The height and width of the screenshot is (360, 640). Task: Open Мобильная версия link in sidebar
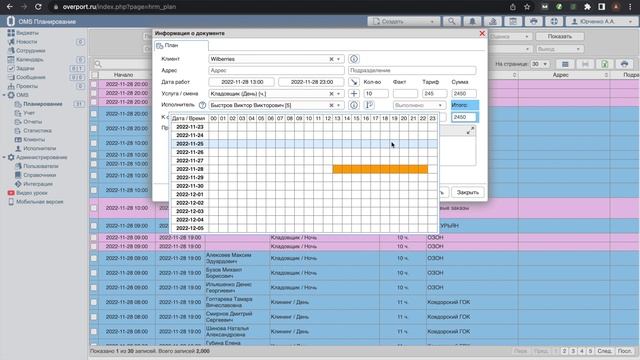pos(40,202)
